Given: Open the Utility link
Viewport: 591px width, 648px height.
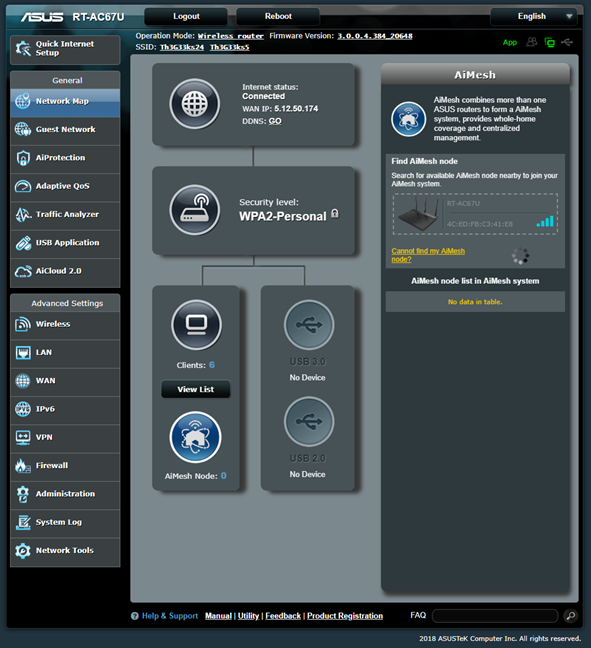Looking at the screenshot, I should tap(248, 616).
